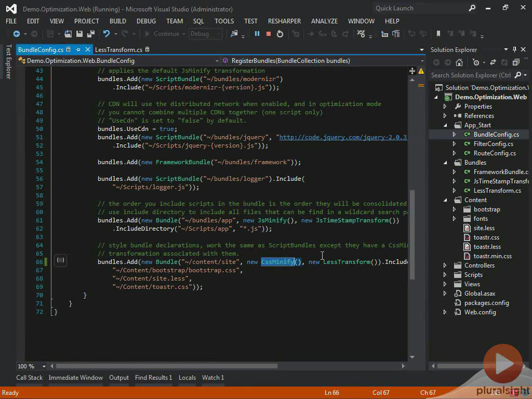Click the Home icon in Solution Explorer
532x399 pixels.
[x=459, y=62]
